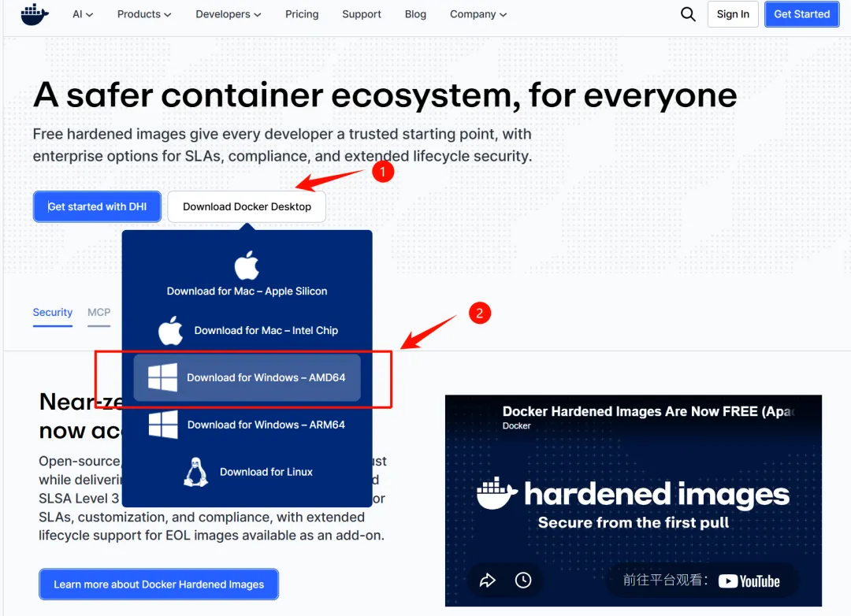Click the watch later clock icon
Screen dimensions: 851x616
coord(523,581)
